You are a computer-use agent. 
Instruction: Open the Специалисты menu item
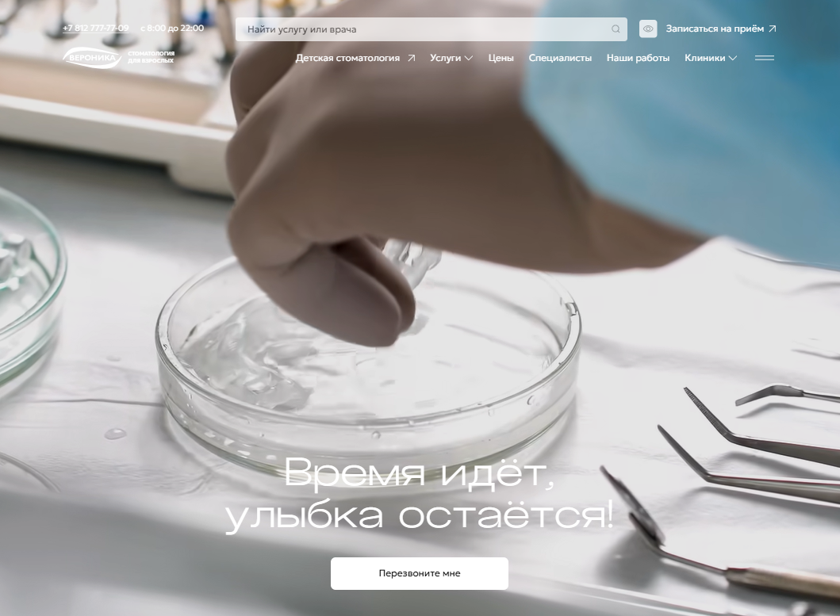(x=560, y=58)
